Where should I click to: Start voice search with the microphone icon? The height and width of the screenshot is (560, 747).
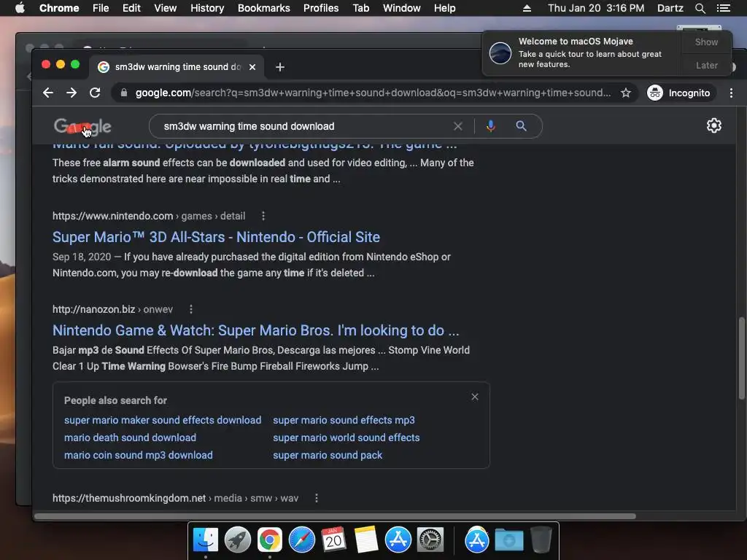[491, 126]
